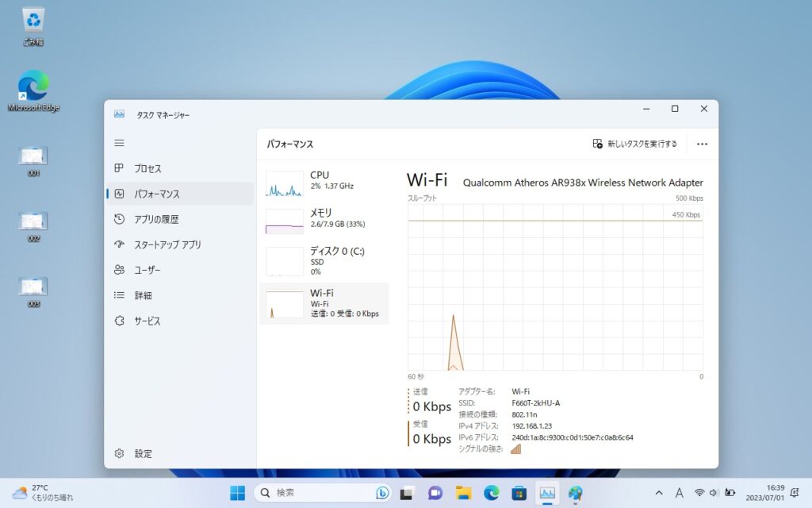Open the サービス (Services) page
The width and height of the screenshot is (812, 508).
point(147,321)
